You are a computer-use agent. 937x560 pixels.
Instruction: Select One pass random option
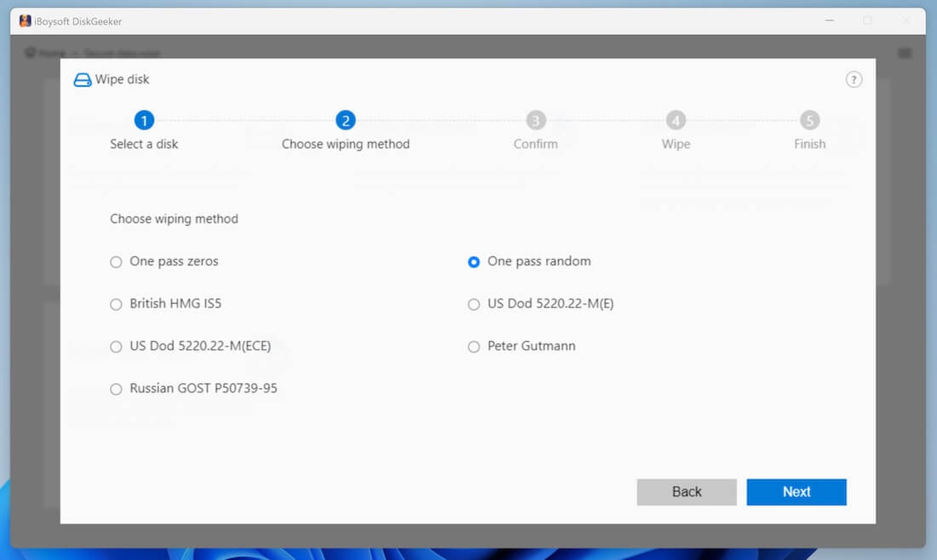point(474,262)
